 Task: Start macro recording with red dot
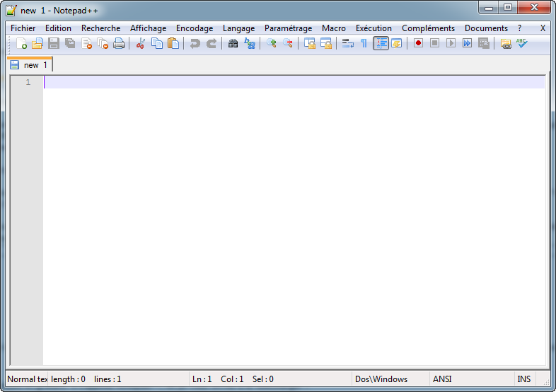(x=419, y=43)
